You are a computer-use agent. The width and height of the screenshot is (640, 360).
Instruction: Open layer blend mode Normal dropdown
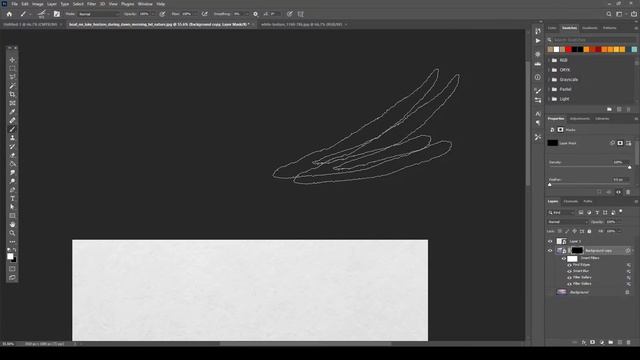tap(567, 222)
